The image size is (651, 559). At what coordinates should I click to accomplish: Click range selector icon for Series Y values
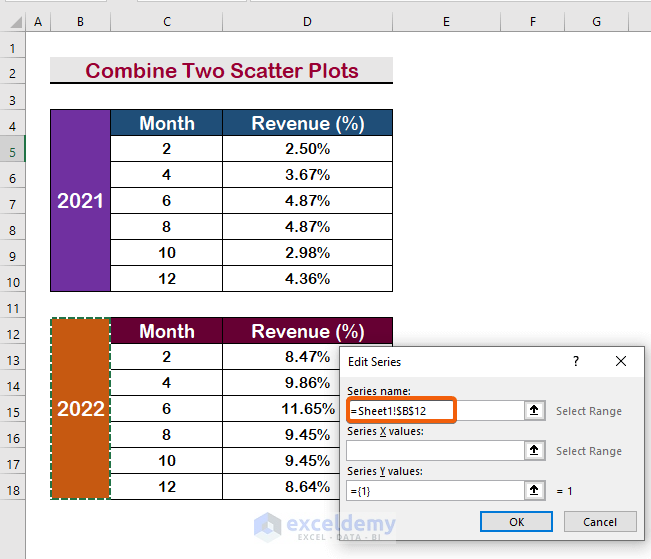coord(535,490)
